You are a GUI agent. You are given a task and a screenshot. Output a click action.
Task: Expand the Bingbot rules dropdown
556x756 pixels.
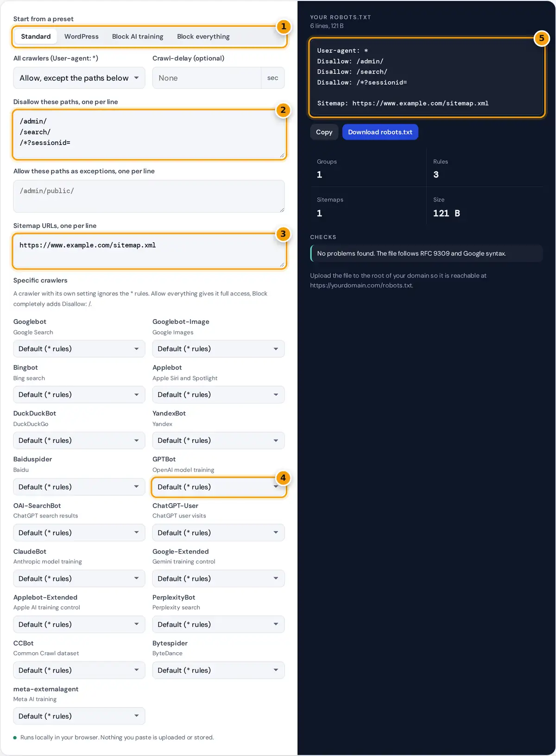pos(79,395)
